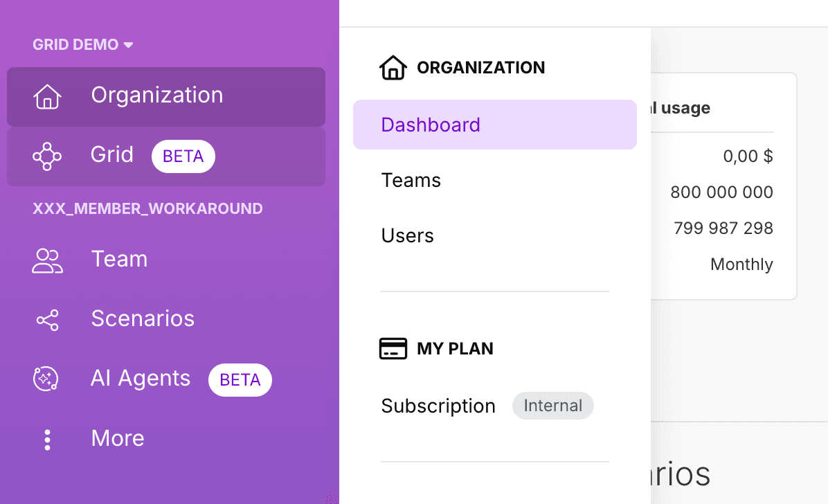Viewport: 828px width, 504px height.
Task: Open the Subscription link under My Plan
Action: coord(438,406)
